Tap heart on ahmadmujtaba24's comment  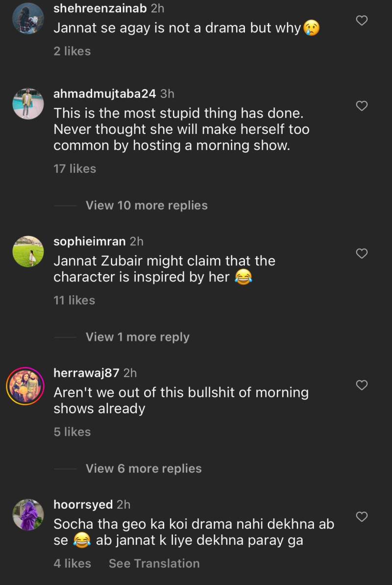pos(362,106)
